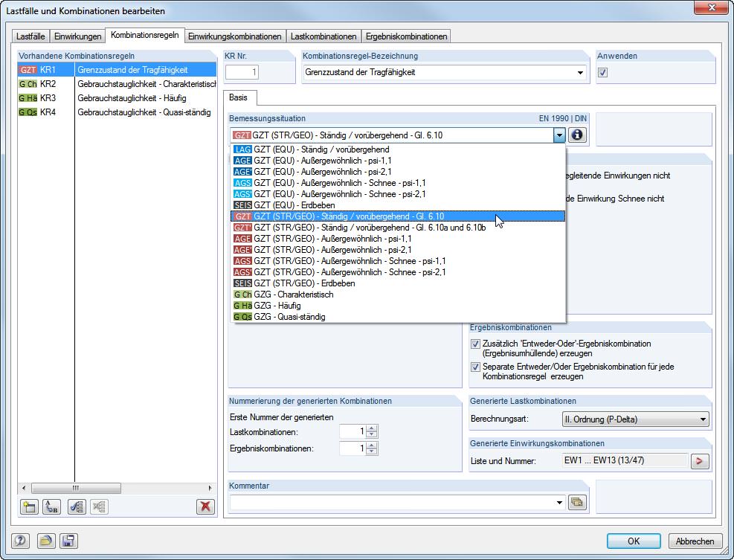This screenshot has width=734, height=560.
Task: Open the Kommentar dropdown arrow
Action: [x=559, y=503]
